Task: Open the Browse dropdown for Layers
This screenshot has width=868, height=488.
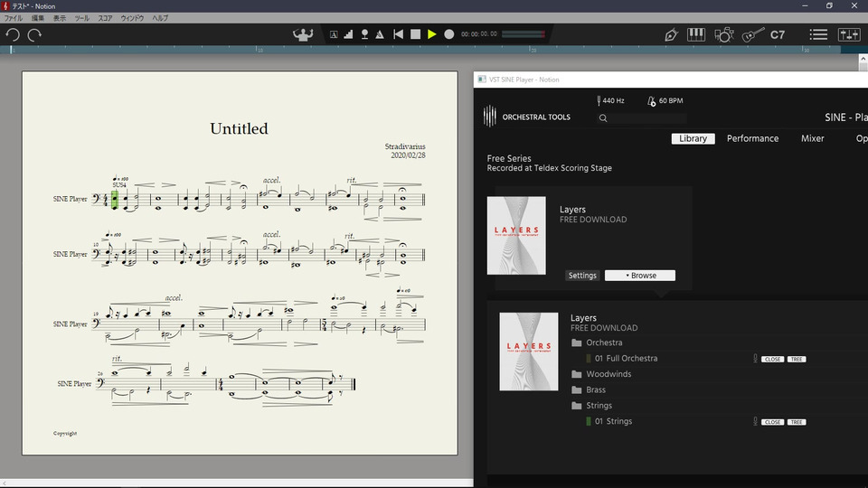Action: tap(640, 276)
